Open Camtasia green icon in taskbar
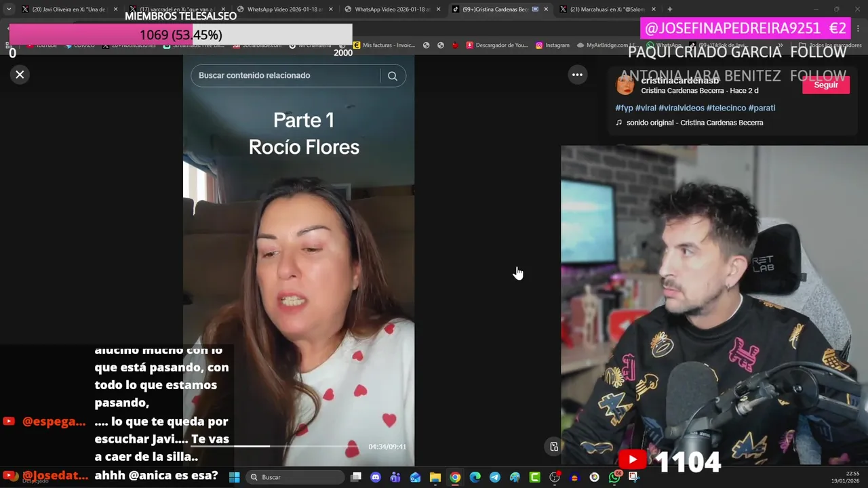Screen dimensions: 868x488 (534, 477)
